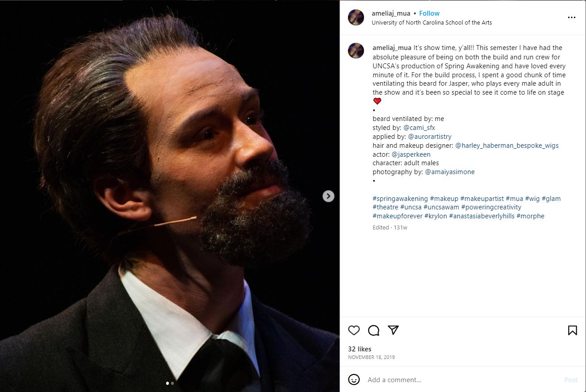
Task: View the 32 likes list
Action: (360, 349)
